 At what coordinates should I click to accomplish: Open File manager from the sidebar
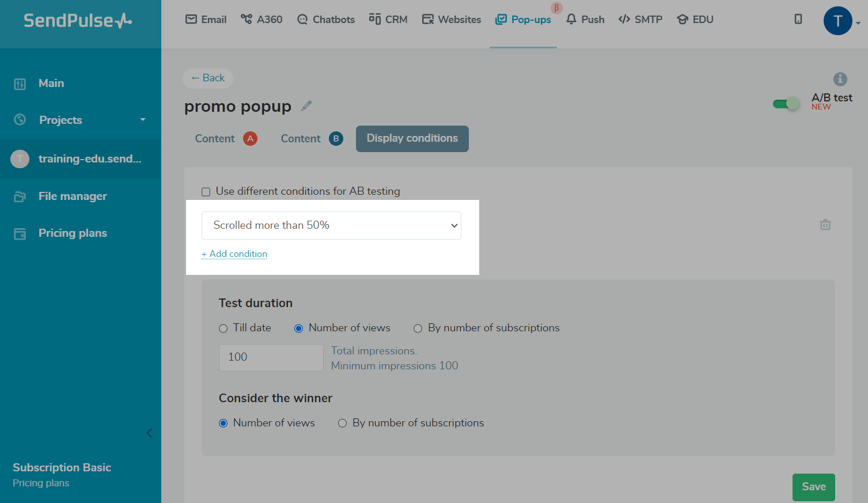point(73,196)
